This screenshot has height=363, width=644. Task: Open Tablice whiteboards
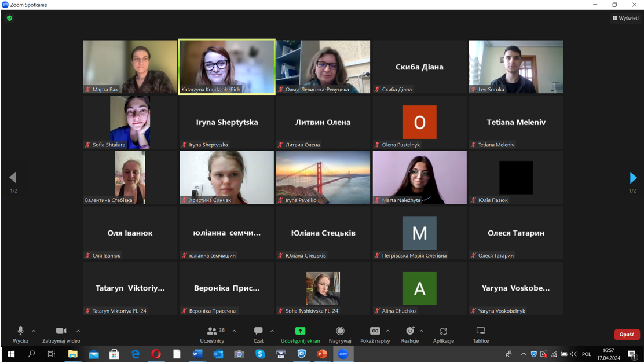[481, 334]
